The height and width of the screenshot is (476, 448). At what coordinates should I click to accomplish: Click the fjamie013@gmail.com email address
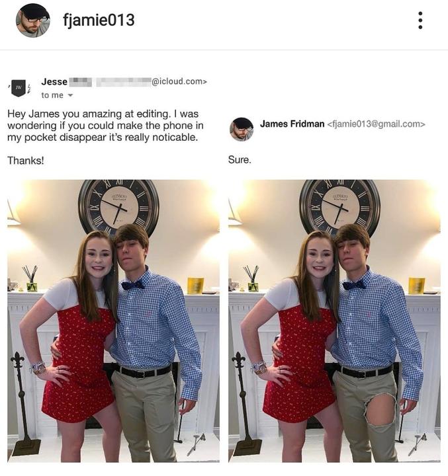pos(376,124)
